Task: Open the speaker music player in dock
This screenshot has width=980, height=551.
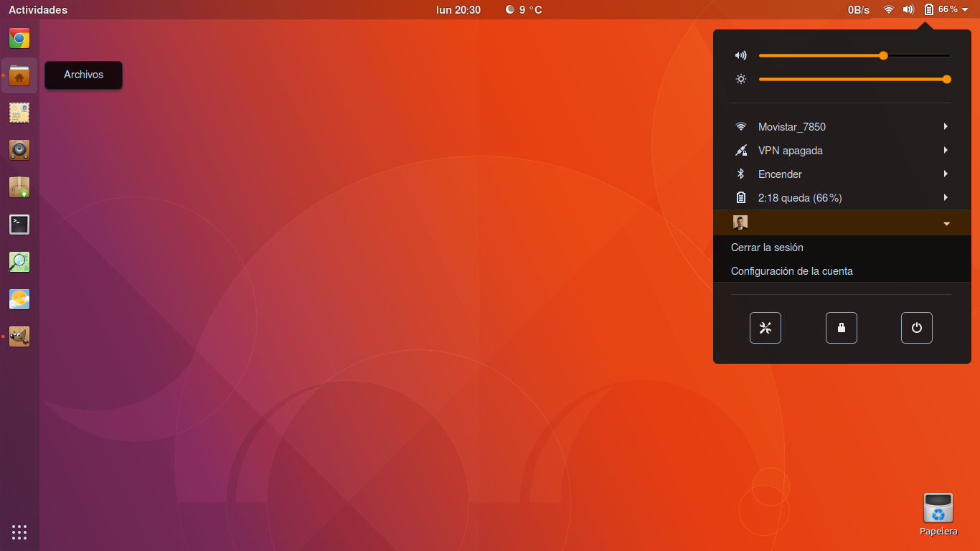Action: click(19, 150)
